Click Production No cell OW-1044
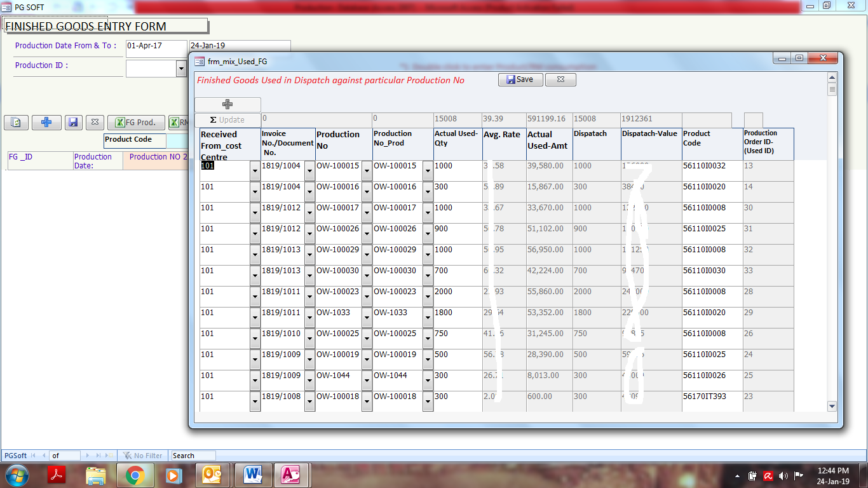 click(x=339, y=380)
